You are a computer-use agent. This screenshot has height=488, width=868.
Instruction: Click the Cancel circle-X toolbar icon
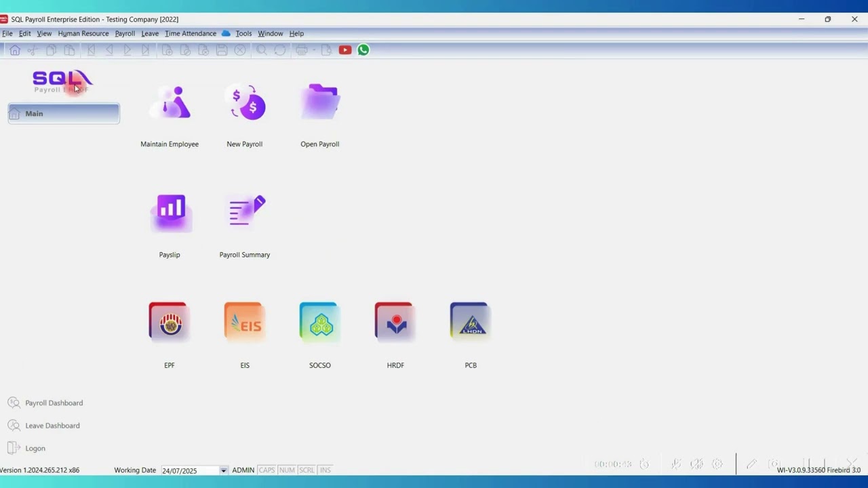(x=240, y=50)
